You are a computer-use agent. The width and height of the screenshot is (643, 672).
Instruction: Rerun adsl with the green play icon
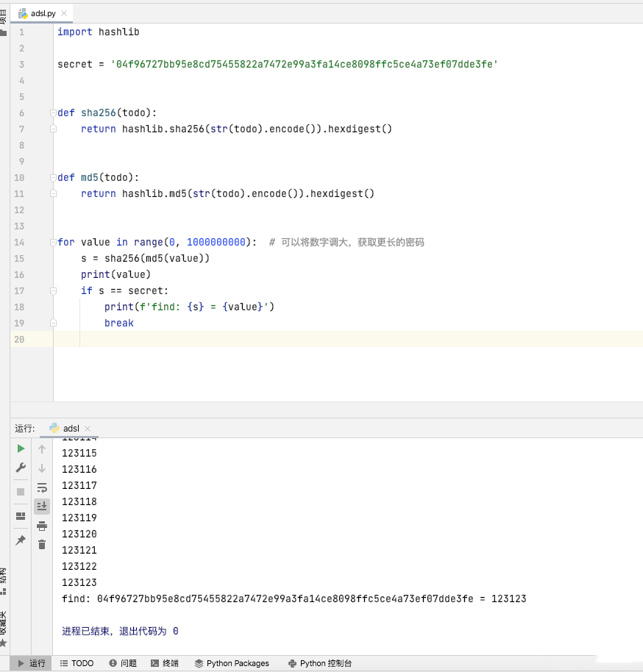[21, 448]
